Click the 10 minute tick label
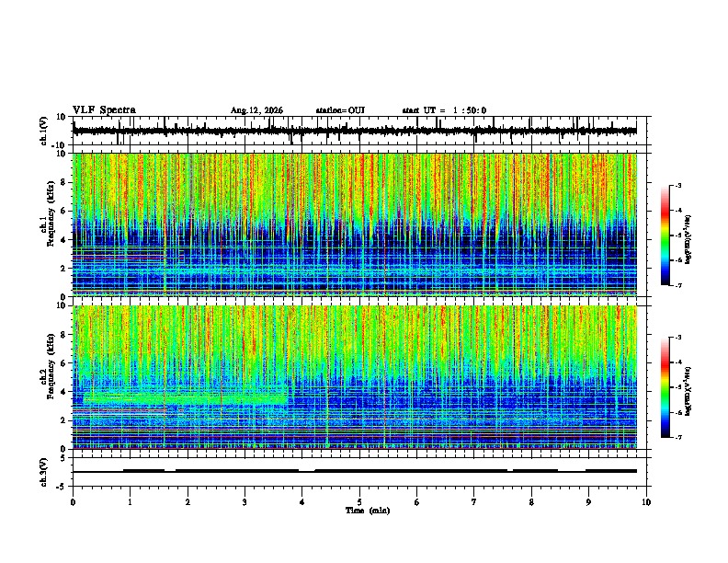Screen dimensions: 728x563 tap(646, 502)
